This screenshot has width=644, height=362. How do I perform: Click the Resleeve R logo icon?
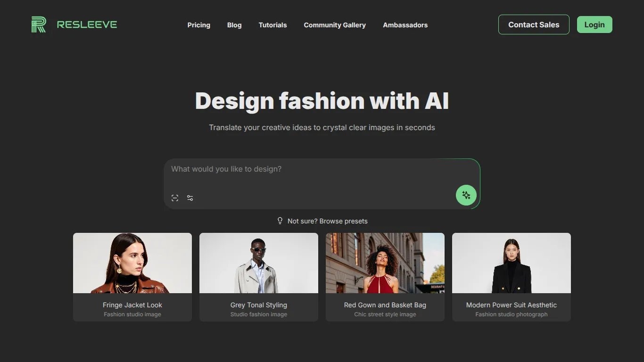pos(39,25)
